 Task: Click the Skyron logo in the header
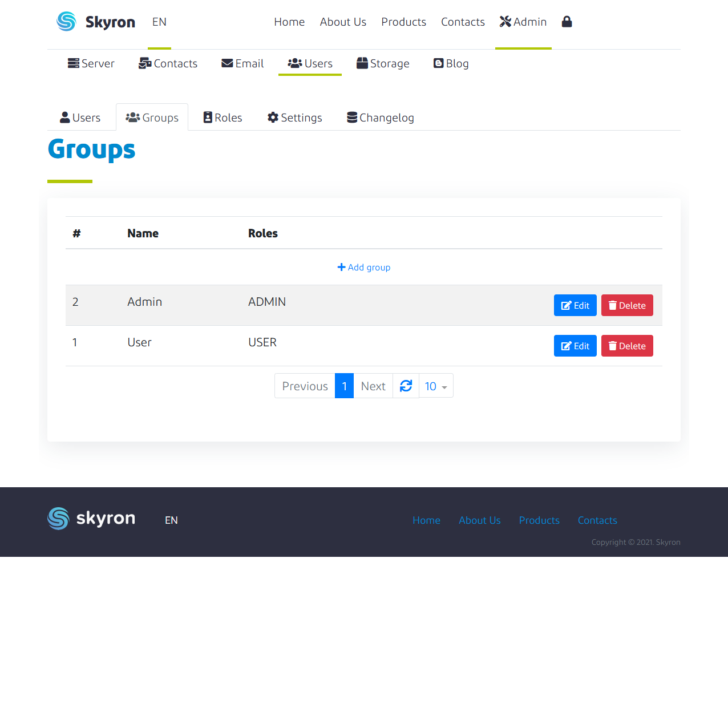coord(95,22)
